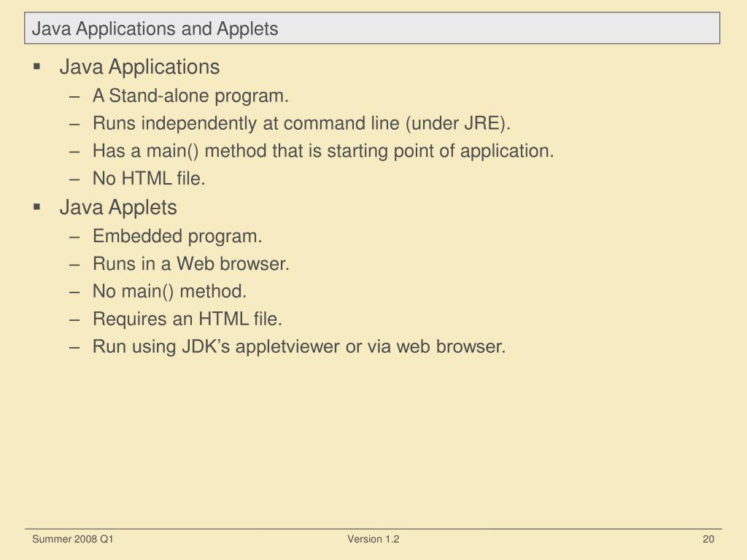Click the line 'A Stand-alone program.'

tap(190, 96)
